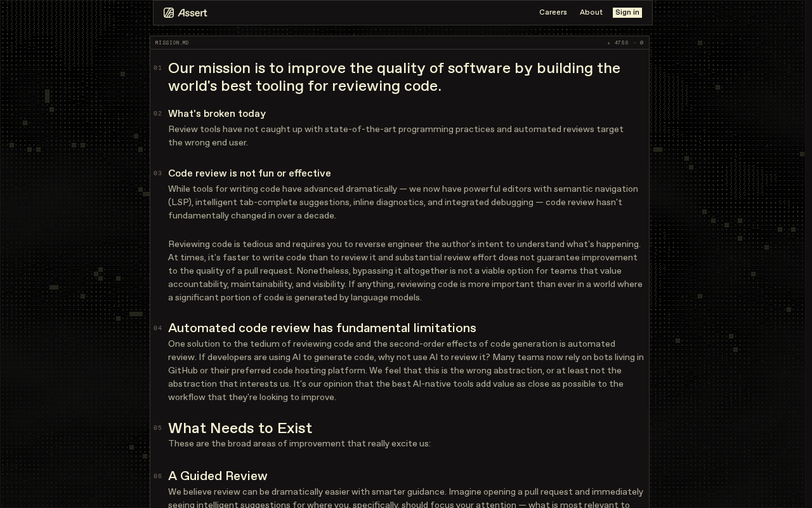Image resolution: width=812 pixels, height=508 pixels.
Task: Select line number 05 in gutter
Action: pos(158,428)
